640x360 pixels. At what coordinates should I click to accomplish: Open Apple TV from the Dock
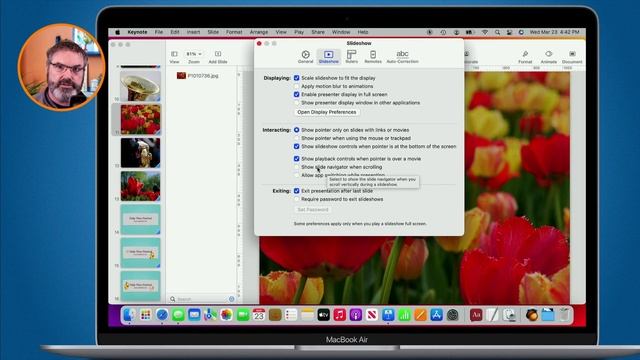coord(324,315)
